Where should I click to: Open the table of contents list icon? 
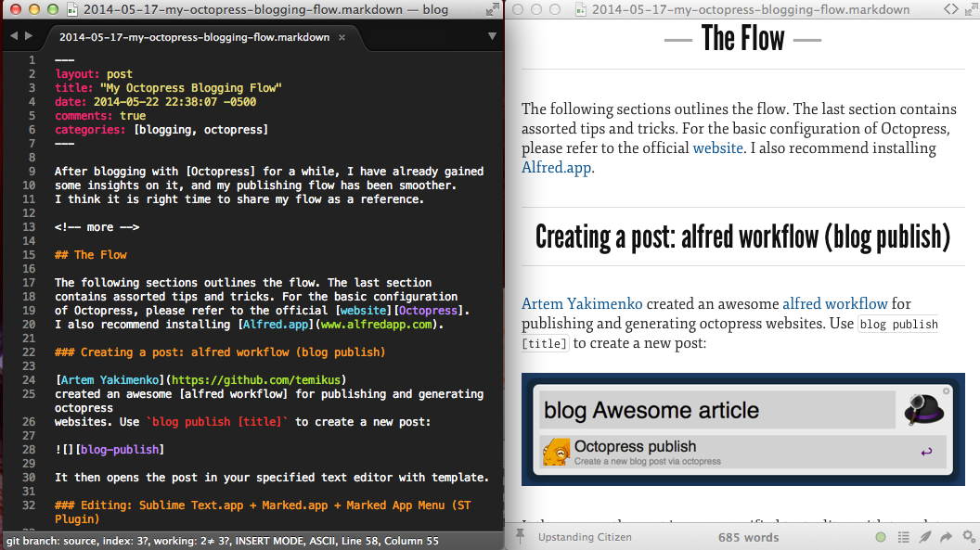click(x=903, y=537)
